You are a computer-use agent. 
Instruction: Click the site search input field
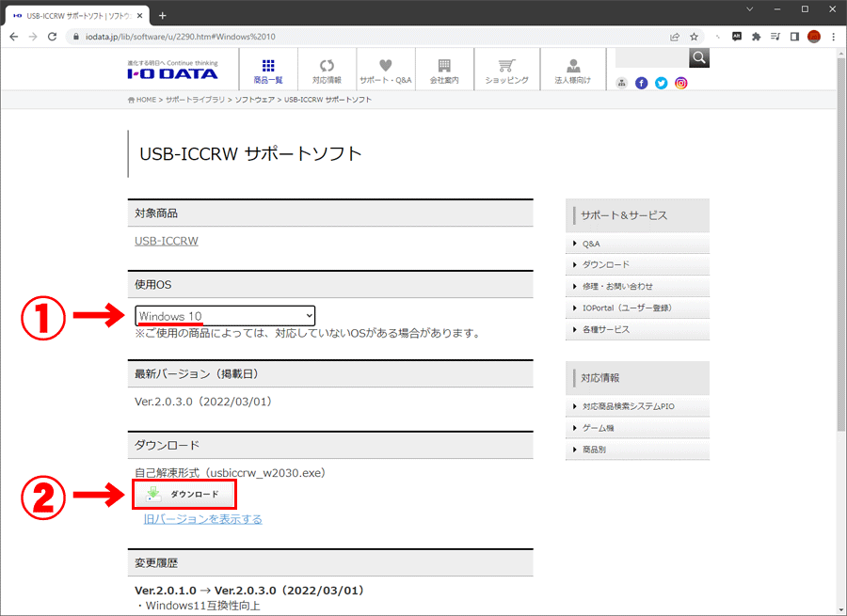pos(652,57)
